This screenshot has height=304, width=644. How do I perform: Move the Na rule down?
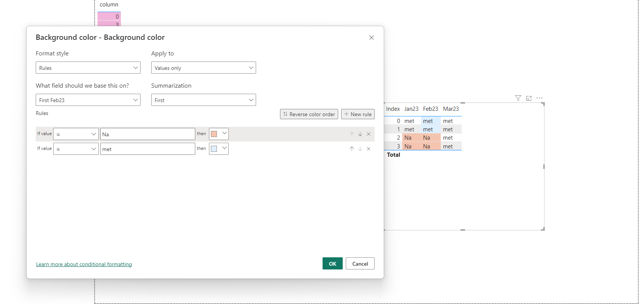tap(360, 134)
